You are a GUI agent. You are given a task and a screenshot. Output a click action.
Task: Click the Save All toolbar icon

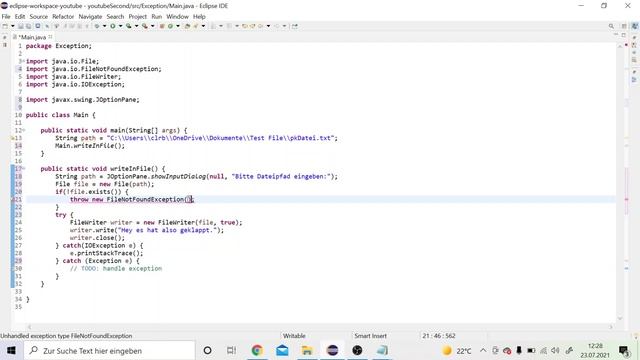[x=28, y=26]
